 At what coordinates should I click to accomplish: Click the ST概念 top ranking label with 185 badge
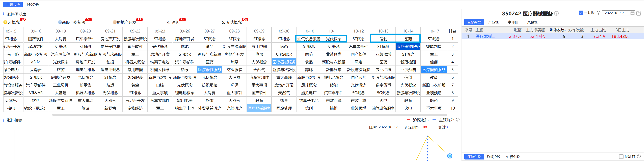[x=13, y=22]
